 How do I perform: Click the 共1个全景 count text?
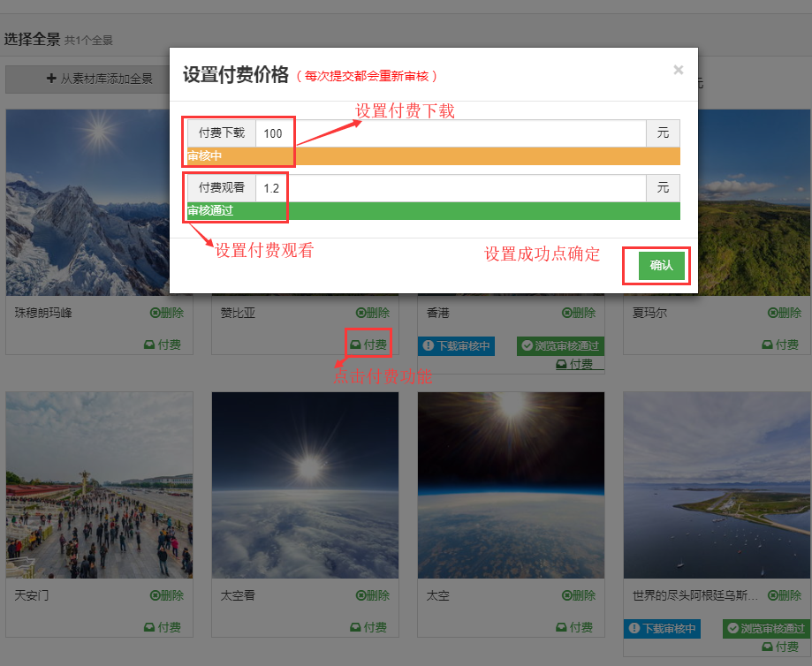[88, 41]
